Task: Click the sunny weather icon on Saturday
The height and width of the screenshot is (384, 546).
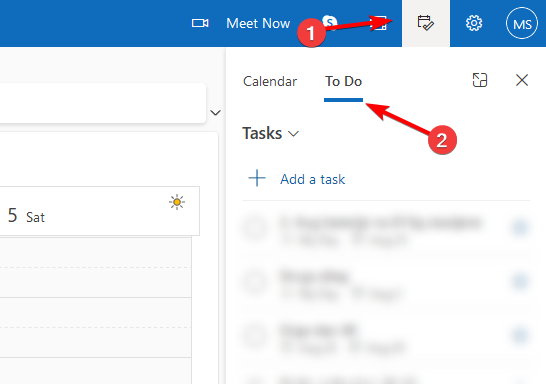Action: [177, 202]
